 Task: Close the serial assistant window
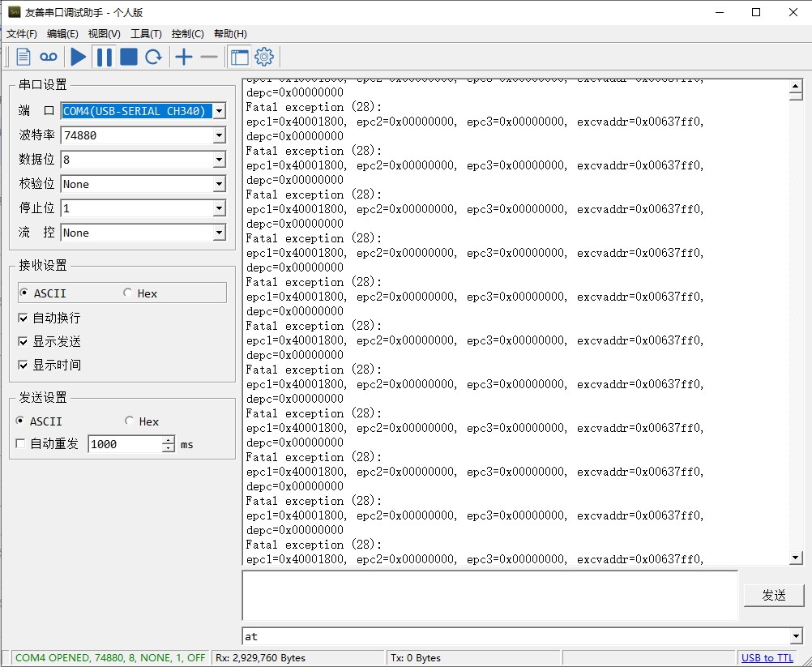coord(793,12)
